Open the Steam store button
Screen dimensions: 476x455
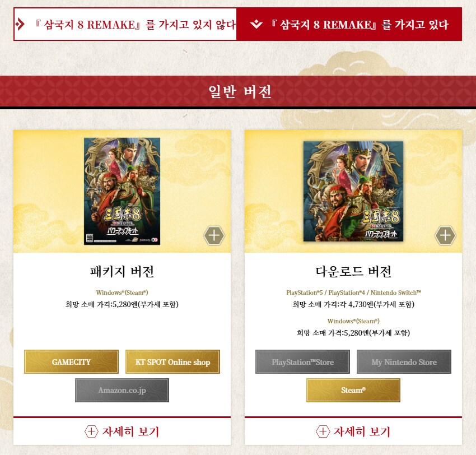[353, 391]
